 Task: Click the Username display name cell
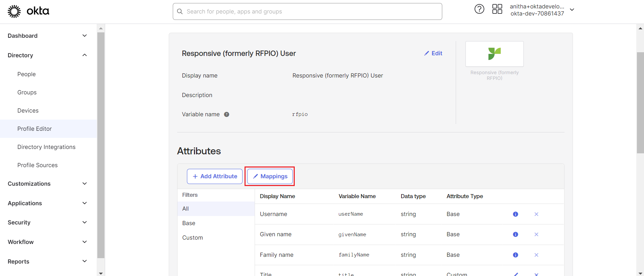pyautogui.click(x=273, y=214)
